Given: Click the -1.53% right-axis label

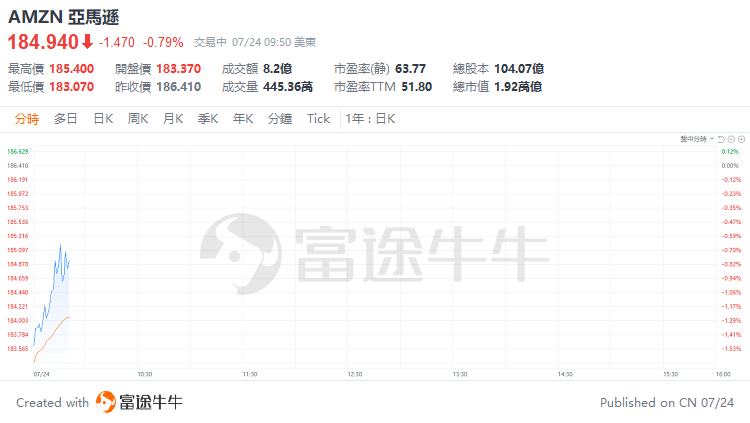Looking at the screenshot, I should 732,348.
